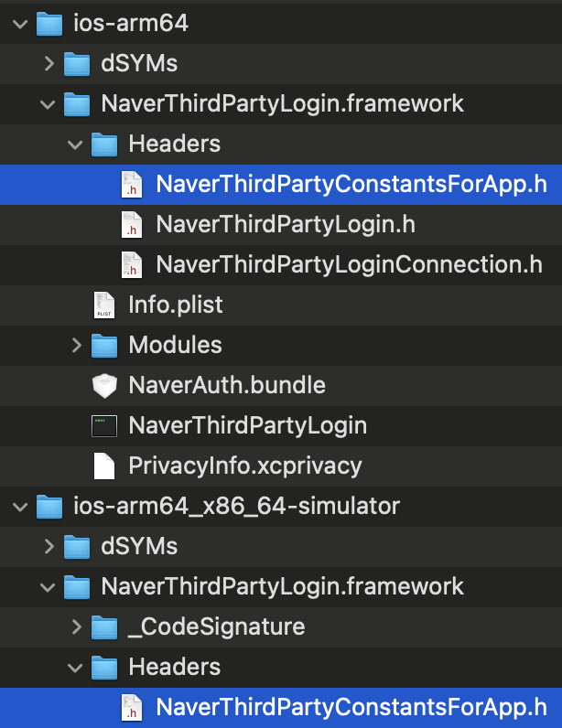Click the NaverThirdPartyLogin.framework folder icon in the ios-arm64 folder
Image resolution: width=562 pixels, height=728 pixels.
(x=77, y=104)
